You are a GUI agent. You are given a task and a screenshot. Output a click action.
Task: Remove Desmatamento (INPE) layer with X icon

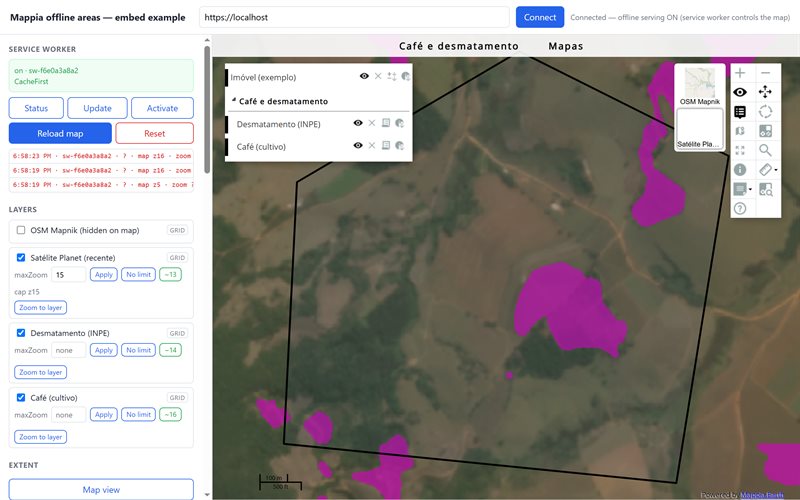372,123
